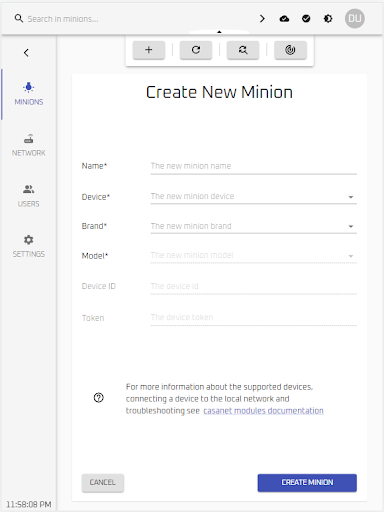Click the Device ID input field

coord(254,286)
